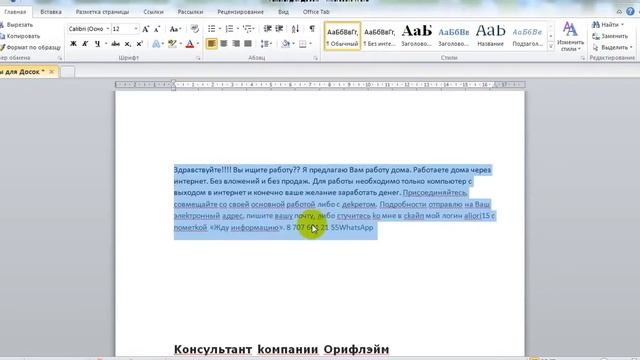
Task: Select align right paragraph
Action: click(236, 44)
